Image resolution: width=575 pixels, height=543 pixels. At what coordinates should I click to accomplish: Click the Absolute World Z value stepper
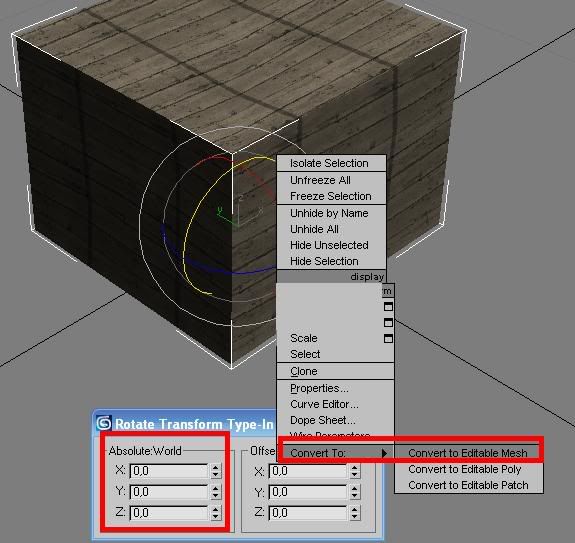[216, 513]
